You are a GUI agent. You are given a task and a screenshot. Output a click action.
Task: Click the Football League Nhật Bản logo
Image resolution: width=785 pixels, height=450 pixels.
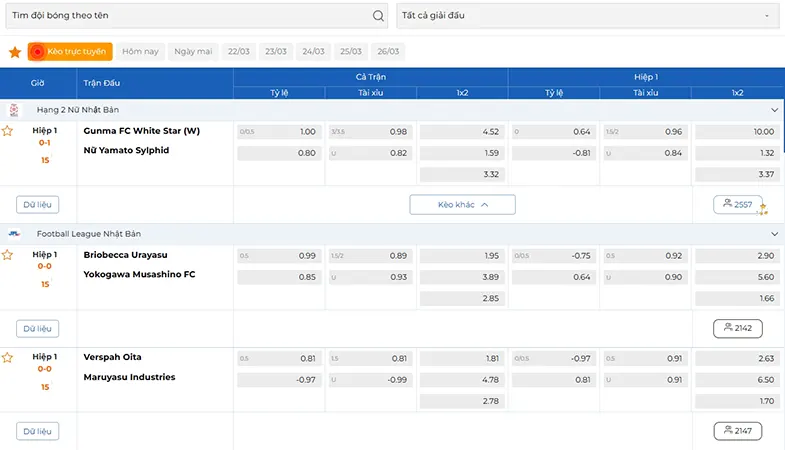point(14,234)
